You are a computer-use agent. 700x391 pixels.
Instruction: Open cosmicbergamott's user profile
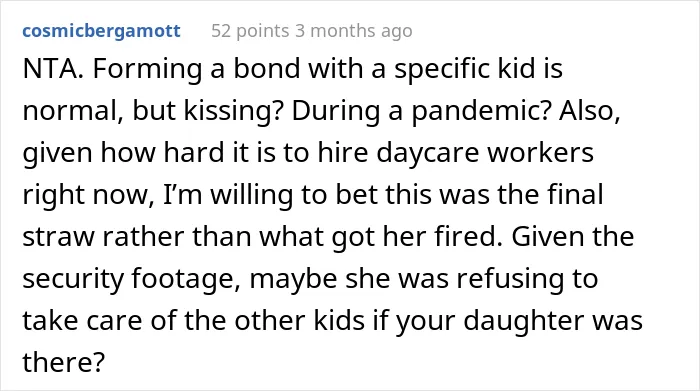[x=101, y=31]
